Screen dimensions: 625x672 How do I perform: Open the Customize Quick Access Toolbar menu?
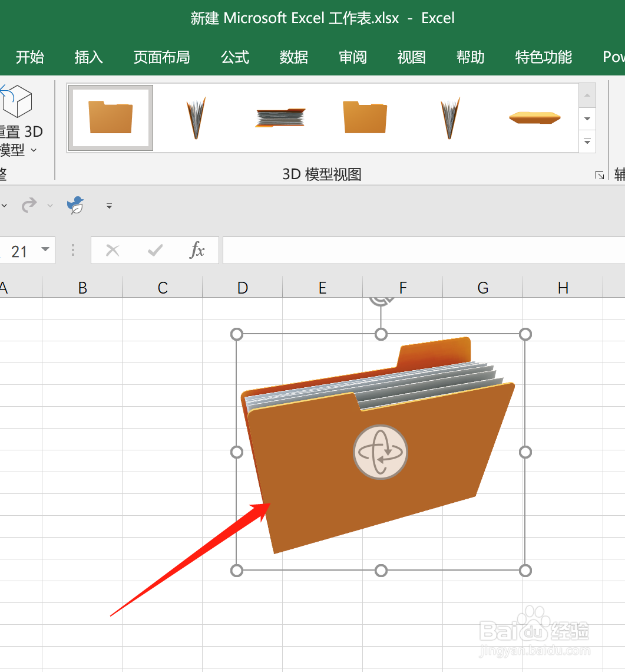click(109, 206)
